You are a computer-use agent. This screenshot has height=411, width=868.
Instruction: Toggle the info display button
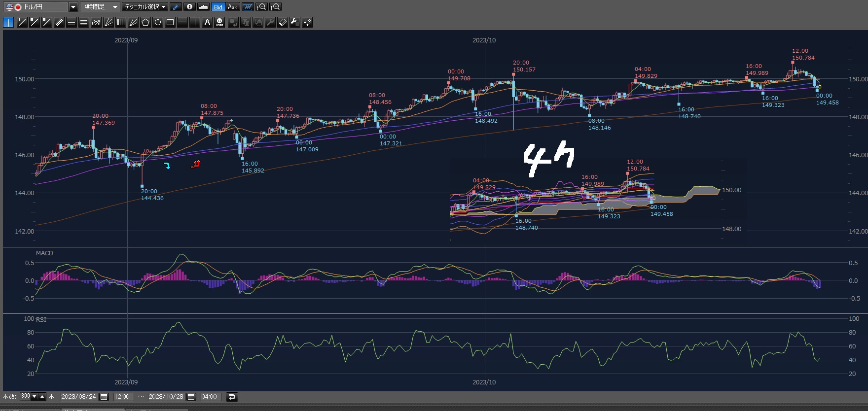coord(189,7)
